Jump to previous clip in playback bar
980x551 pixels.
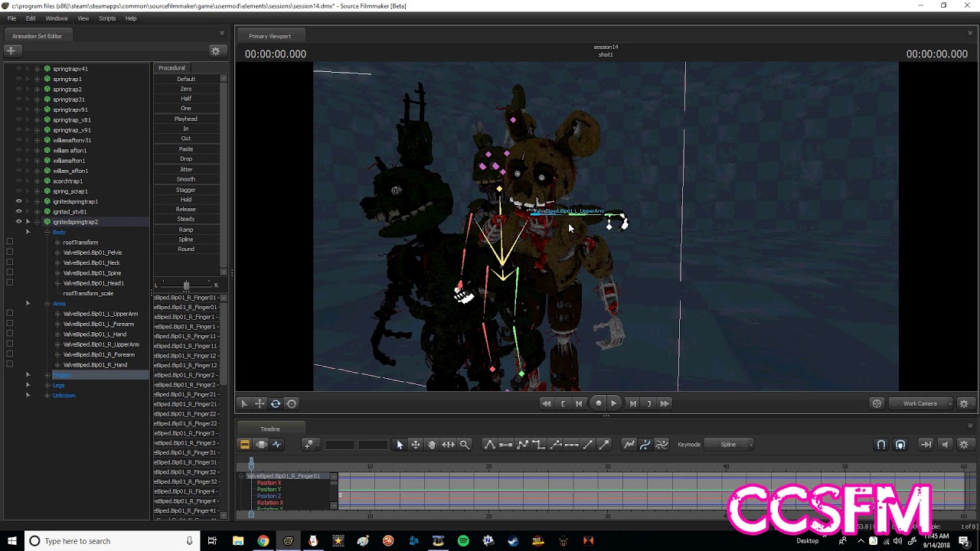point(546,403)
